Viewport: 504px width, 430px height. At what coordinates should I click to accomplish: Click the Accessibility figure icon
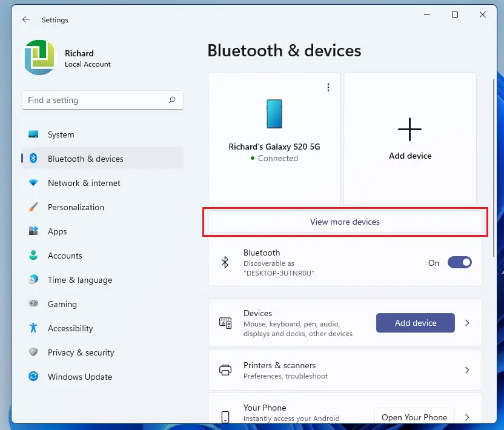[33, 328]
